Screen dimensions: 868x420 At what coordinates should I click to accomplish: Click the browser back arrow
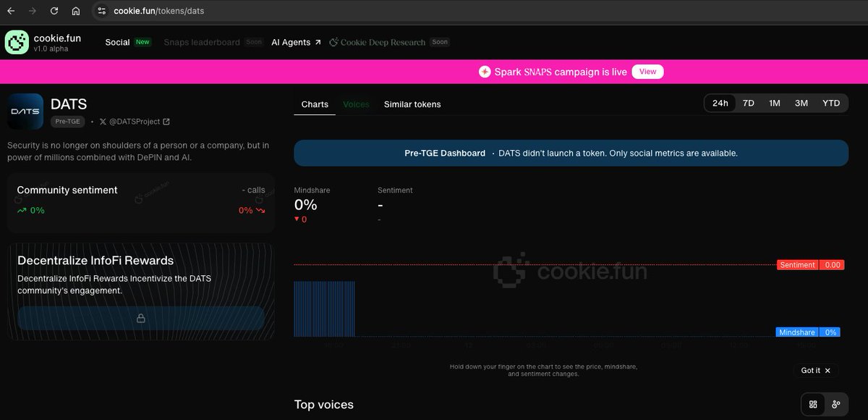click(x=10, y=11)
